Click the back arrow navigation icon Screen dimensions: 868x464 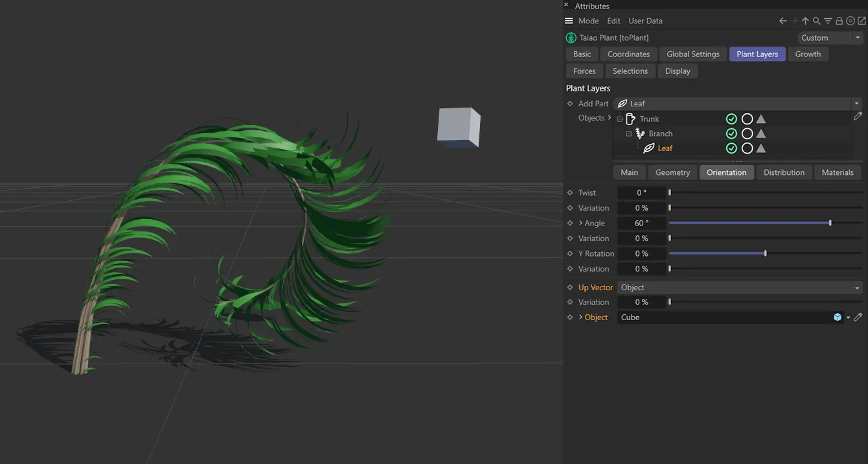point(782,21)
